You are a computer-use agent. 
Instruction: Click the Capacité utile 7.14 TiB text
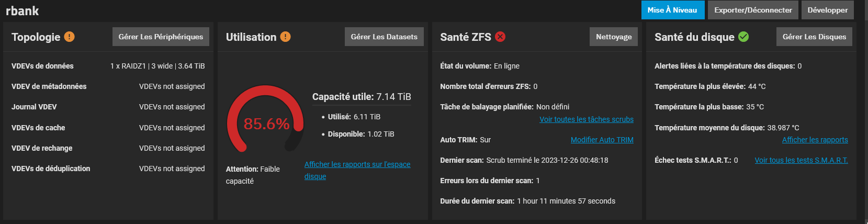click(x=361, y=97)
